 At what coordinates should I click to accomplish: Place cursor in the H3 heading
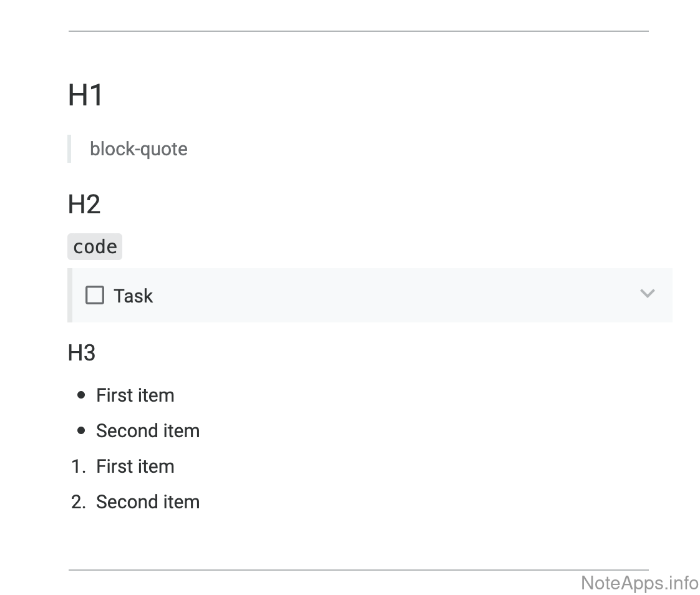(82, 353)
